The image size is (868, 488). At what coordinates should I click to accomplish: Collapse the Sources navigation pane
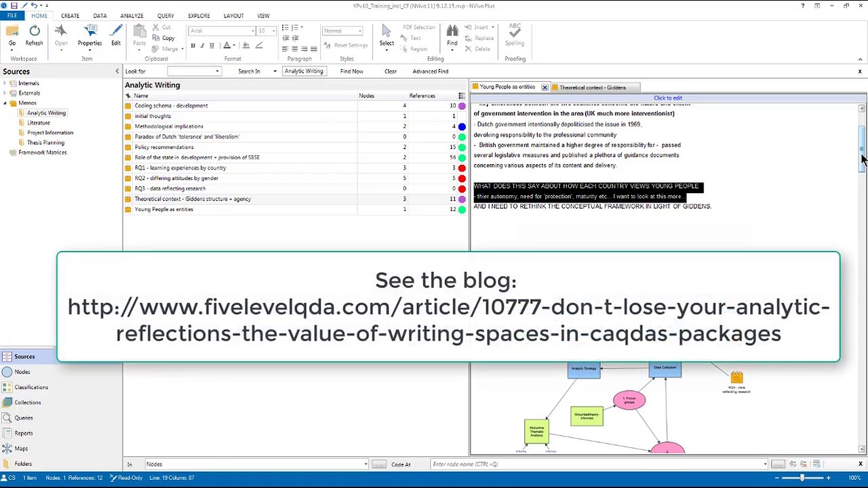coord(117,71)
